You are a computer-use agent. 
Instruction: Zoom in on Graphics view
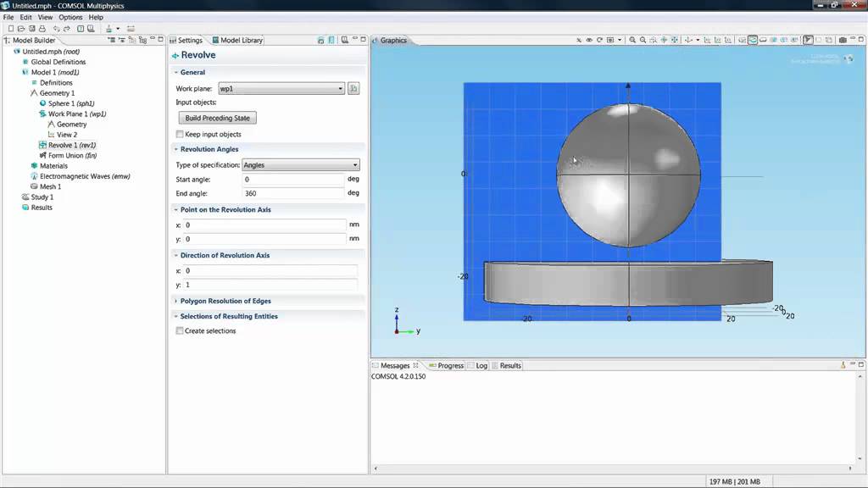point(632,40)
